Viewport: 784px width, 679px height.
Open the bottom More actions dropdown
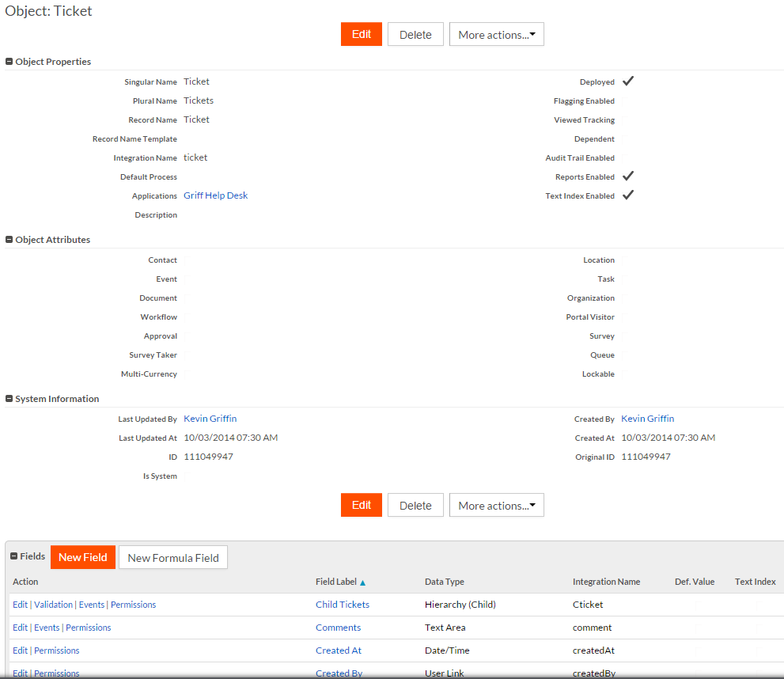click(496, 505)
